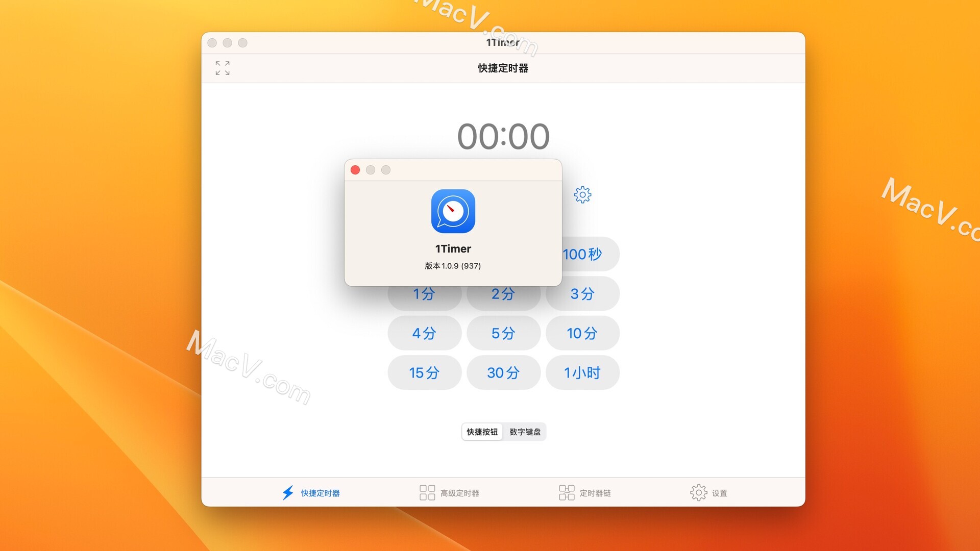Click the 版本 1.0.9 (937) version text
The width and height of the screenshot is (980, 551).
point(453,266)
